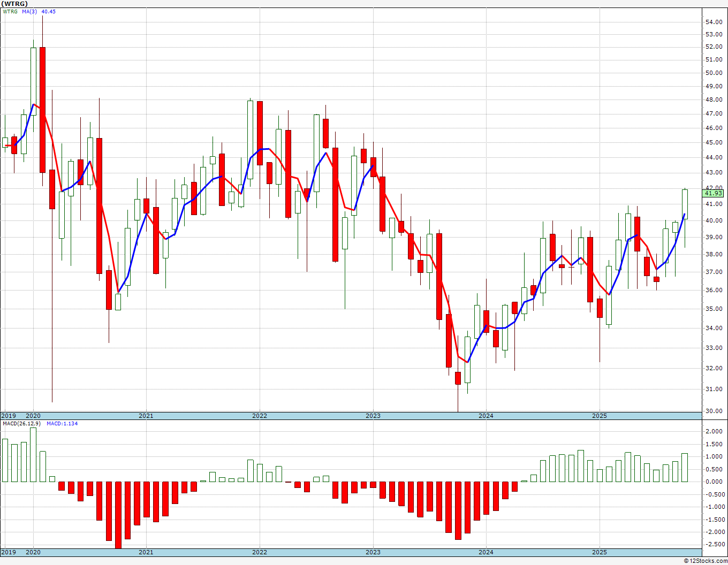This screenshot has height=565, width=728.
Task: Select the 40.45 moving average value
Action: [48, 12]
